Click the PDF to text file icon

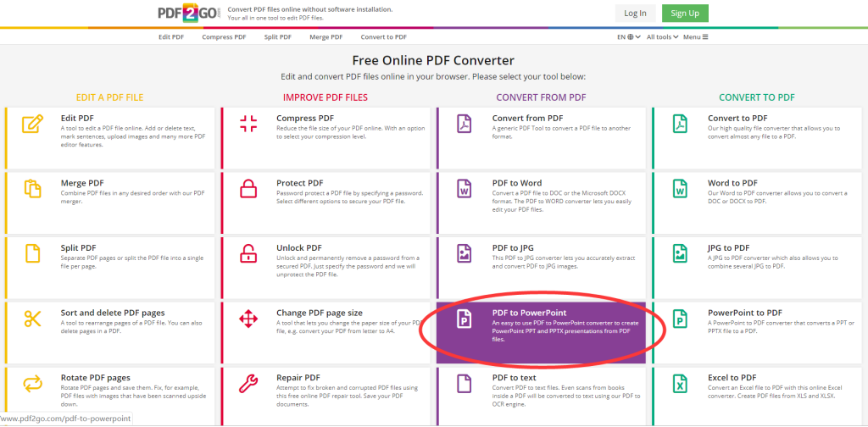(464, 383)
